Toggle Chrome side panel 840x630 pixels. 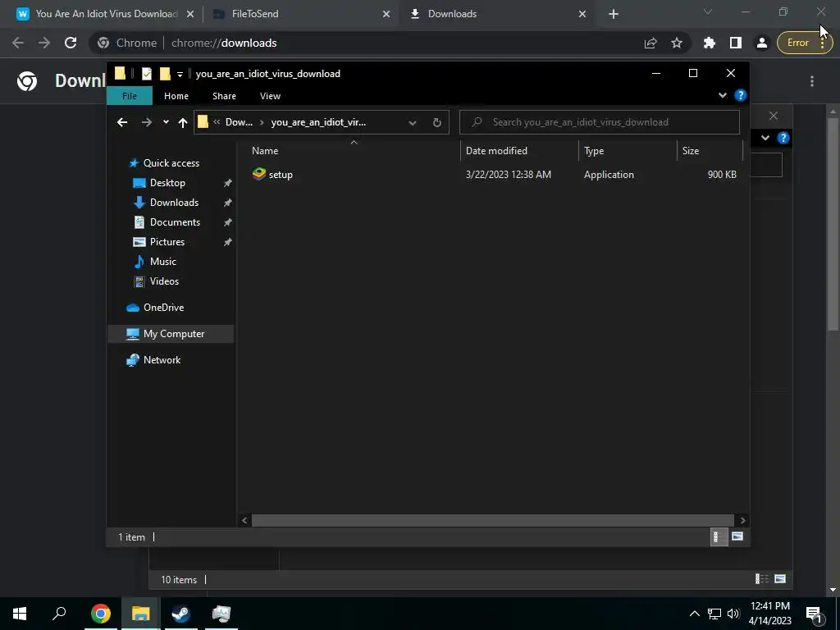click(x=736, y=43)
